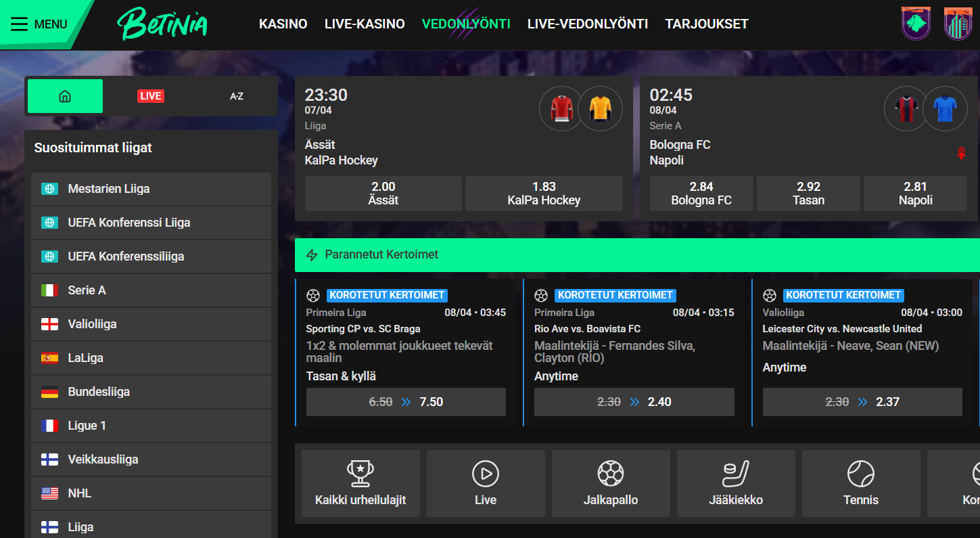Click lightning bolt icon in Parannetut Kertoimet
The image size is (980, 538).
[x=312, y=255]
